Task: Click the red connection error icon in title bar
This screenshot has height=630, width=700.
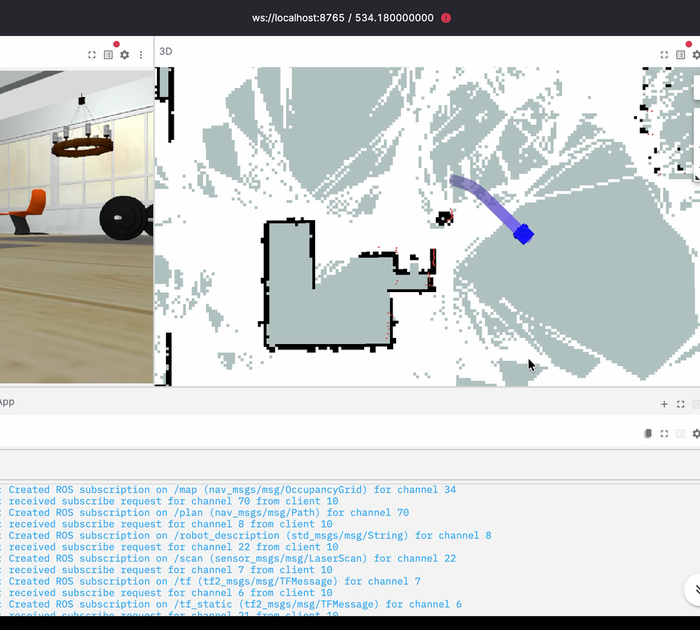Action: pyautogui.click(x=446, y=18)
